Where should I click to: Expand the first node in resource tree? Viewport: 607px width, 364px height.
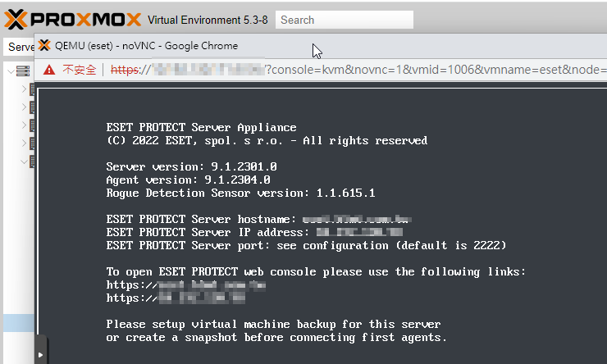coord(24,89)
